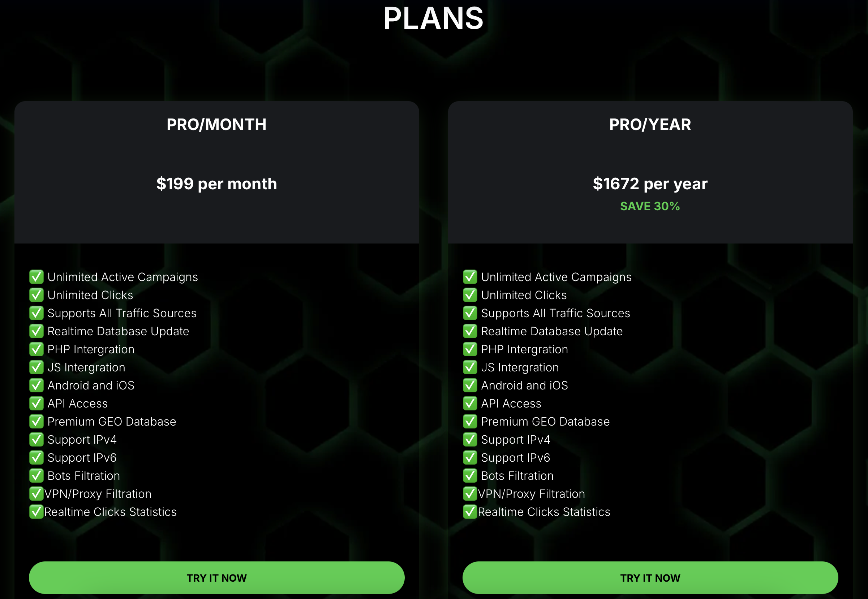Click the TRY IT NOW button under PRO/MONTH
The image size is (868, 599).
point(216,578)
